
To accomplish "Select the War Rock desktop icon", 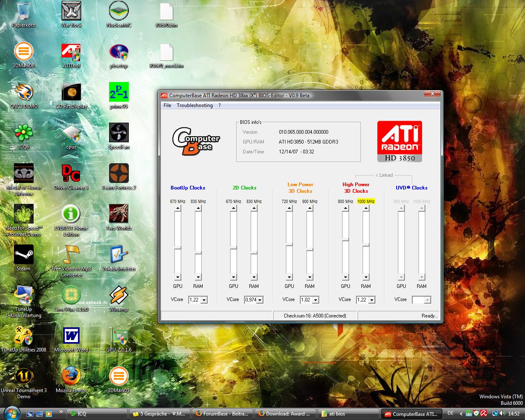I will (71, 15).
